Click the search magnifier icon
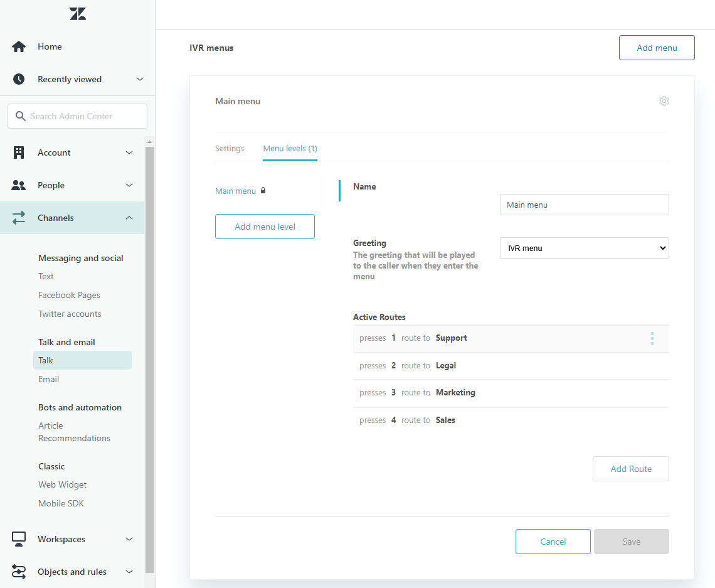Viewport: 715px width, 588px height. [x=21, y=116]
